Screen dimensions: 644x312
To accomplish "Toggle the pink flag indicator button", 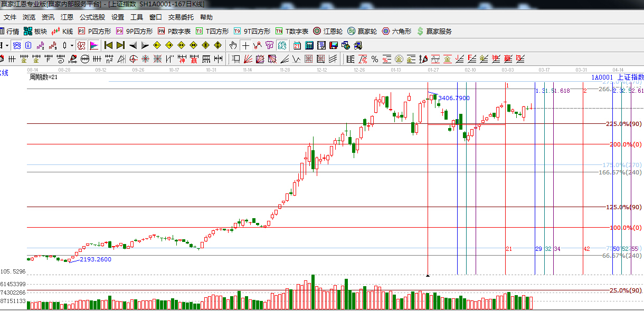I will (x=94, y=45).
